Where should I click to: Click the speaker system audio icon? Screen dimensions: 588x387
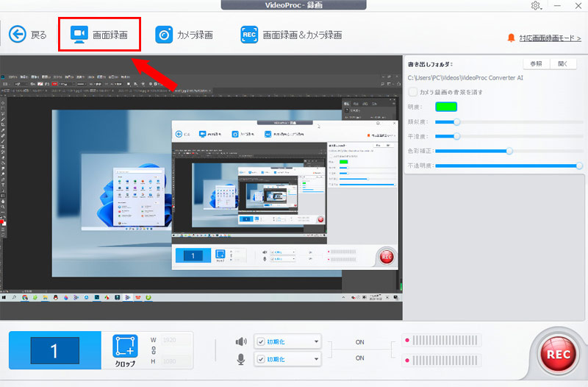click(x=241, y=341)
